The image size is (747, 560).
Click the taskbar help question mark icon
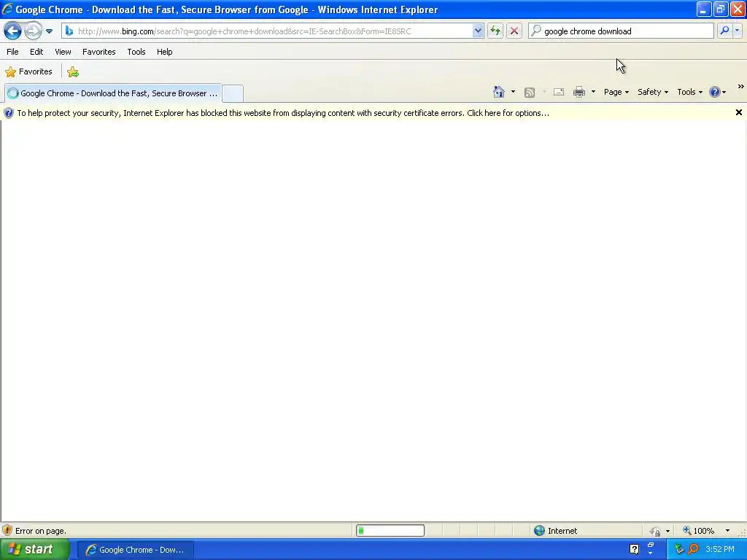click(x=634, y=549)
